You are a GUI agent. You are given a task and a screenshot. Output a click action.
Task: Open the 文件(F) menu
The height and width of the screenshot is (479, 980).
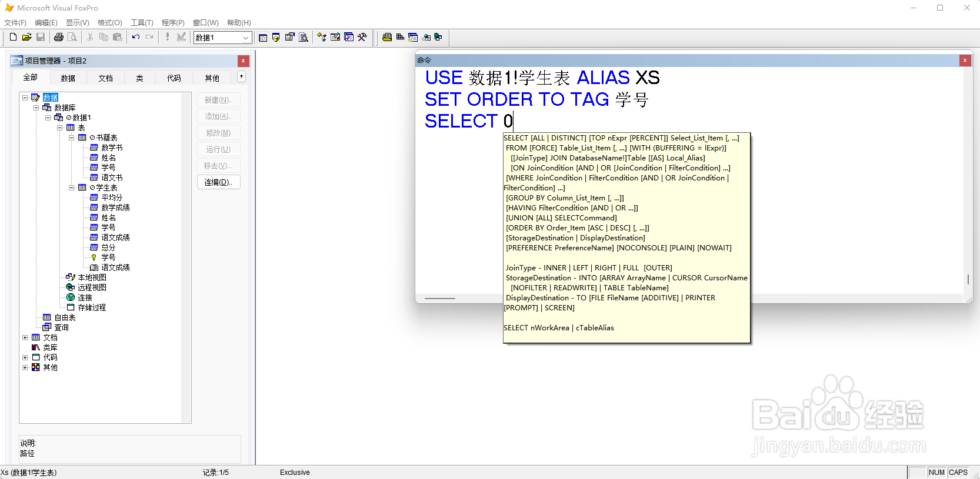click(15, 23)
